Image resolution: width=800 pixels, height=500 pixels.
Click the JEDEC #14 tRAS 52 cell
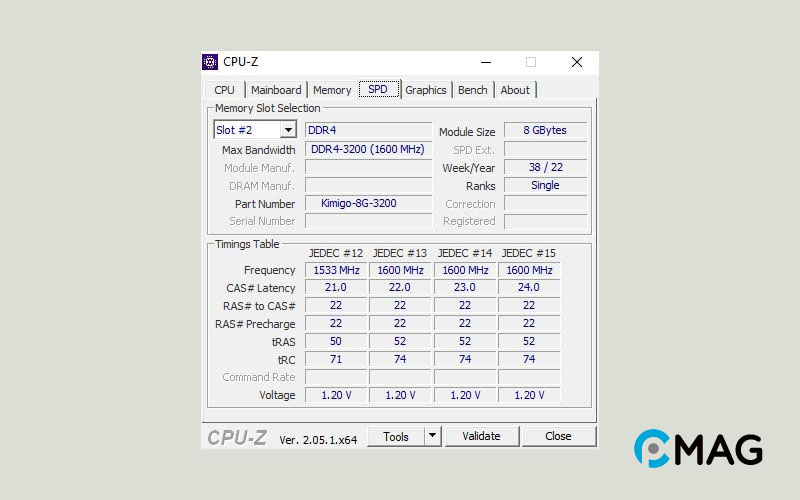[465, 341]
